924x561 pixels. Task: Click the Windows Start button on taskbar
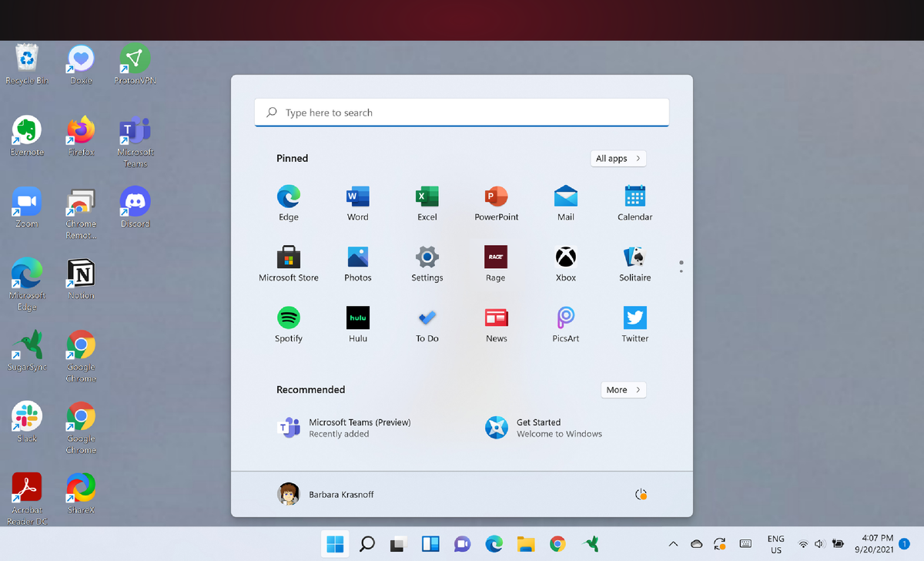336,544
